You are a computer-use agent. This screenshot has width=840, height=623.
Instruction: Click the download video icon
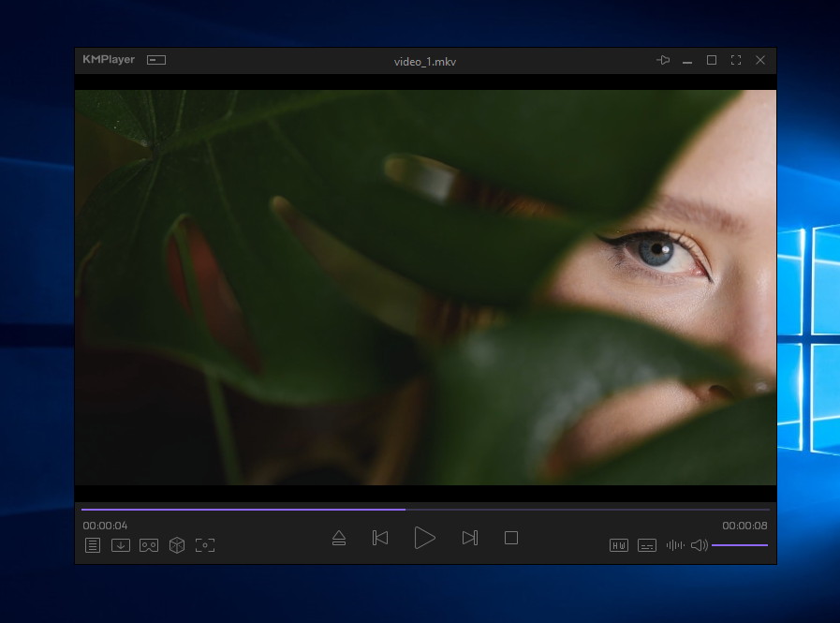click(x=121, y=545)
